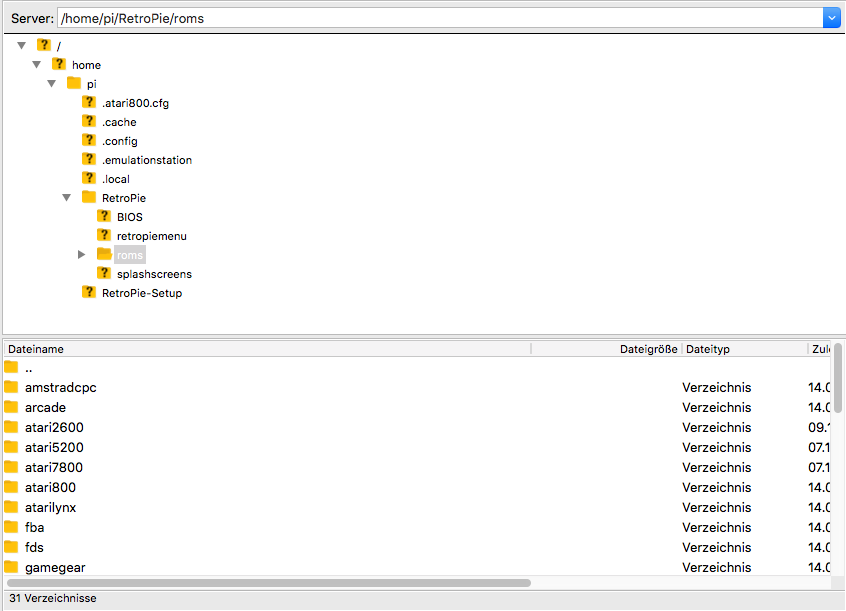Viewport: 846px width, 611px height.
Task: Go to parent directory '..' entry
Action: [x=29, y=368]
